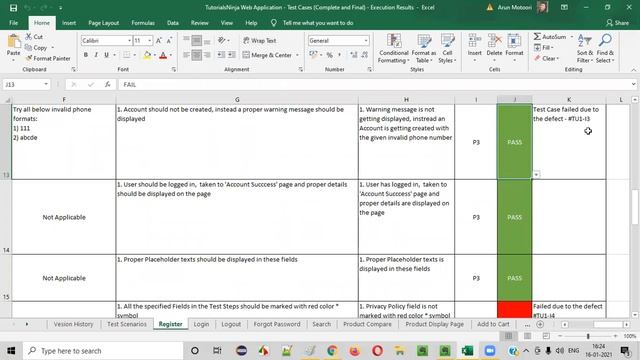Align text to the right
The width and height of the screenshot is (640, 360).
207,55
